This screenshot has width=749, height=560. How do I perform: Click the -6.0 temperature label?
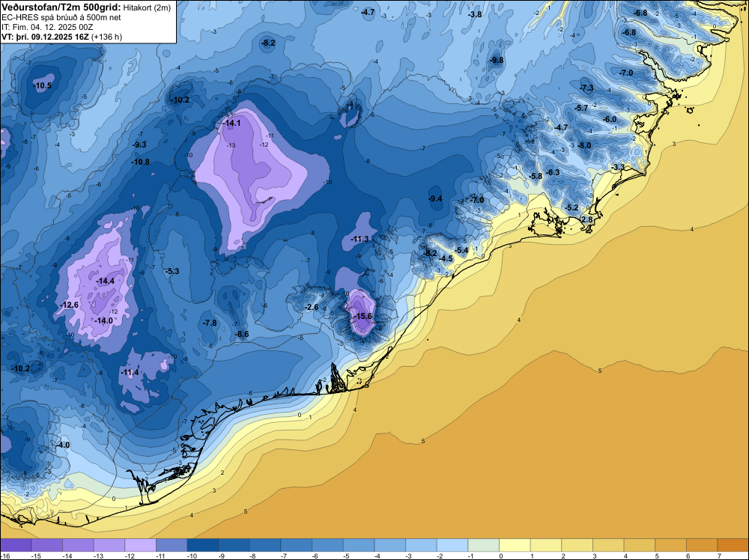(x=610, y=119)
